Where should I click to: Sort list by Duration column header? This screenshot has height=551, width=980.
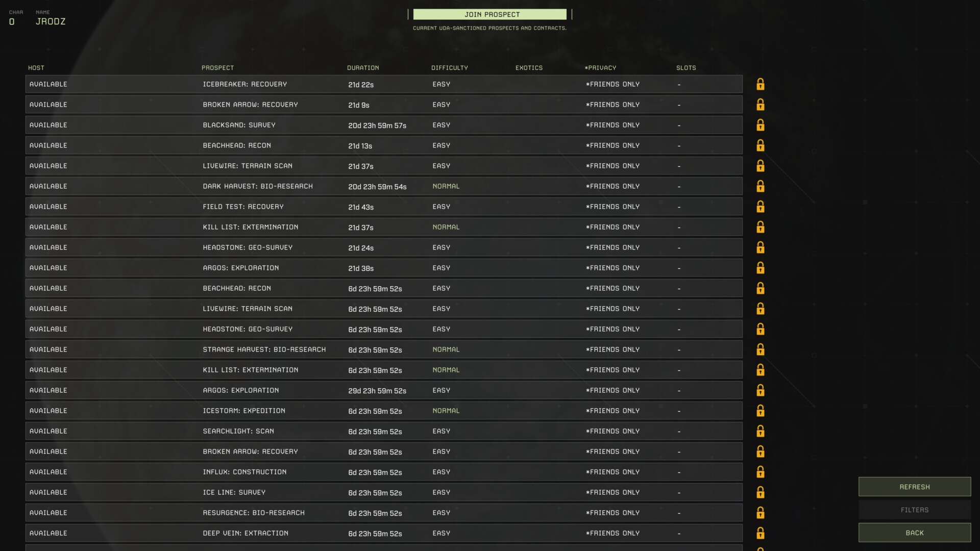coord(362,68)
